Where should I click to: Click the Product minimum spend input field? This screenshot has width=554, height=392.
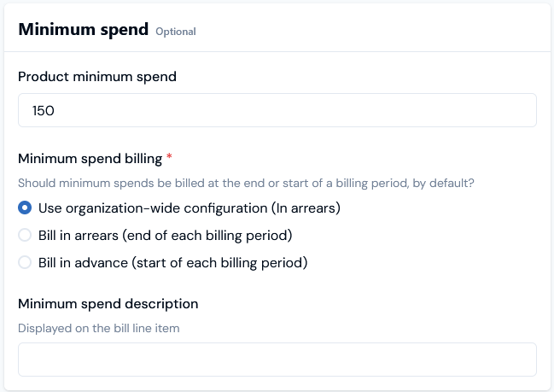(x=277, y=110)
